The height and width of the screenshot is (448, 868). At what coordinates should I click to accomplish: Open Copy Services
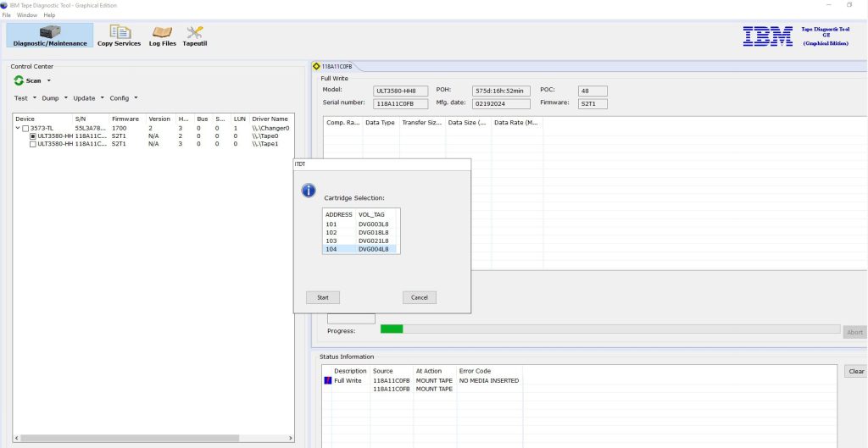119,36
